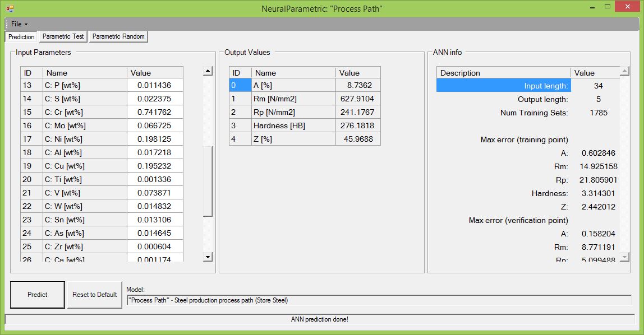The image size is (644, 335).
Task: Edit the C: Cr [wt%] value cell
Action: 155,112
